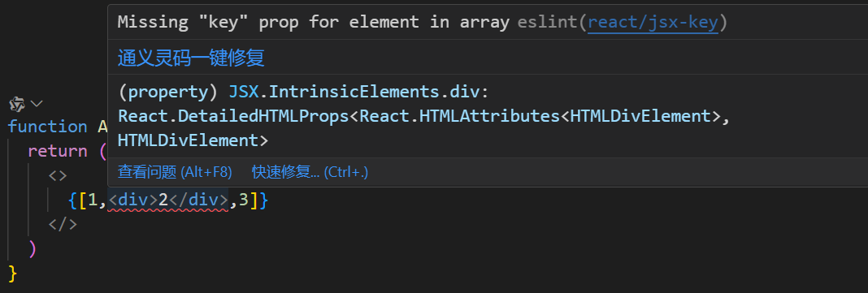Select 查看问题 (Alt+F8) action
The height and width of the screenshot is (293, 868).
(175, 172)
